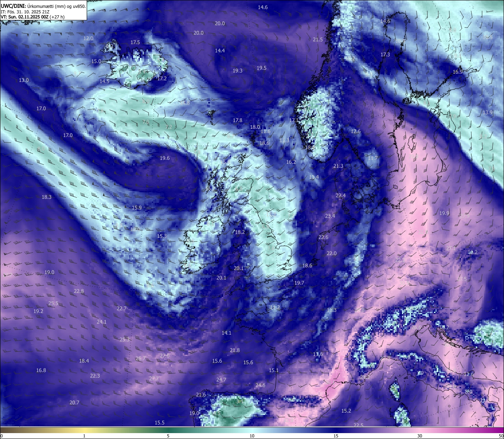Click the valid time line 'VT: Sun. 02.11.2025 00Z (+27 h)'

point(33,17)
